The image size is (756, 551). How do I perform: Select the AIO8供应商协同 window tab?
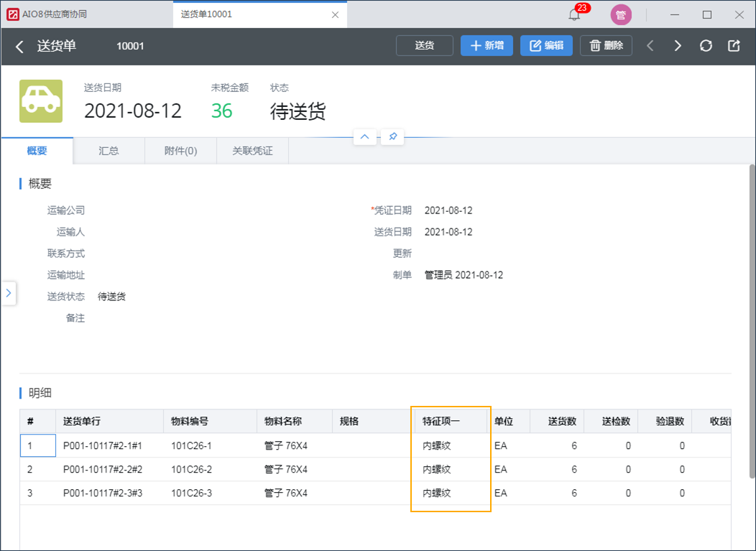pos(87,14)
